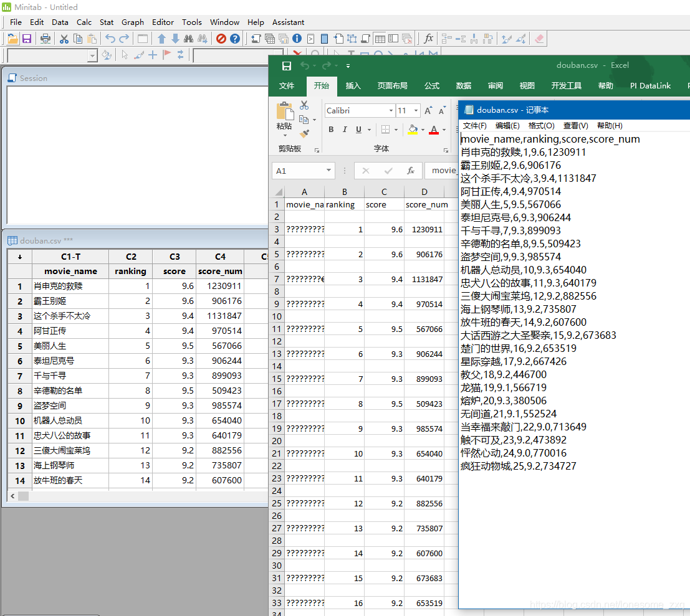
Task: Click the blue Project Info icon in Minitab
Action: point(297,39)
